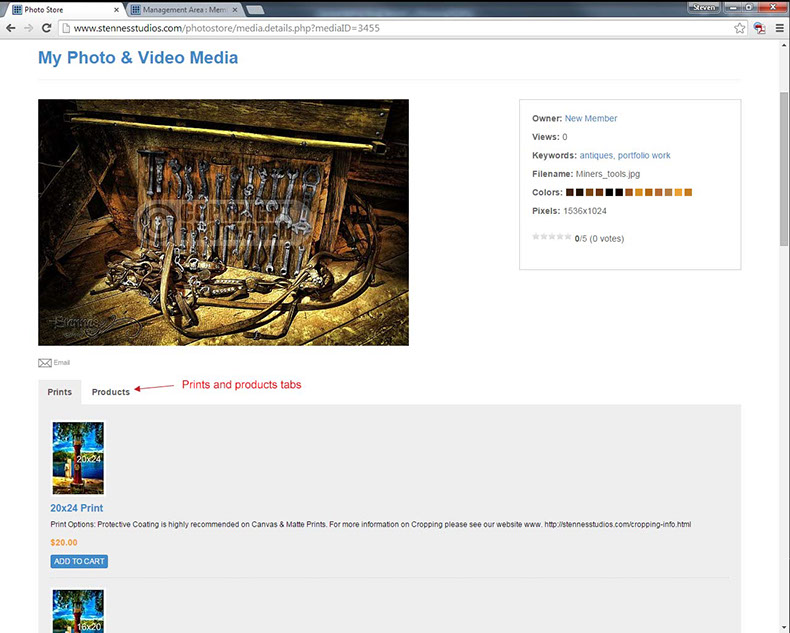Screen dimensions: 790x633
Task: Rate the photo with the first star
Action: [536, 236]
